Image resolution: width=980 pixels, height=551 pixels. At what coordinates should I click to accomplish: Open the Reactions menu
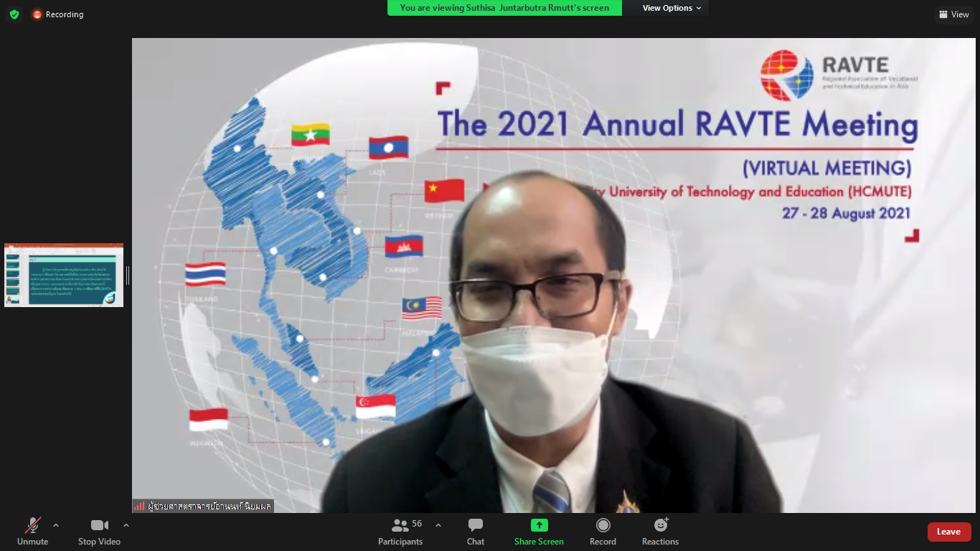pos(660,532)
